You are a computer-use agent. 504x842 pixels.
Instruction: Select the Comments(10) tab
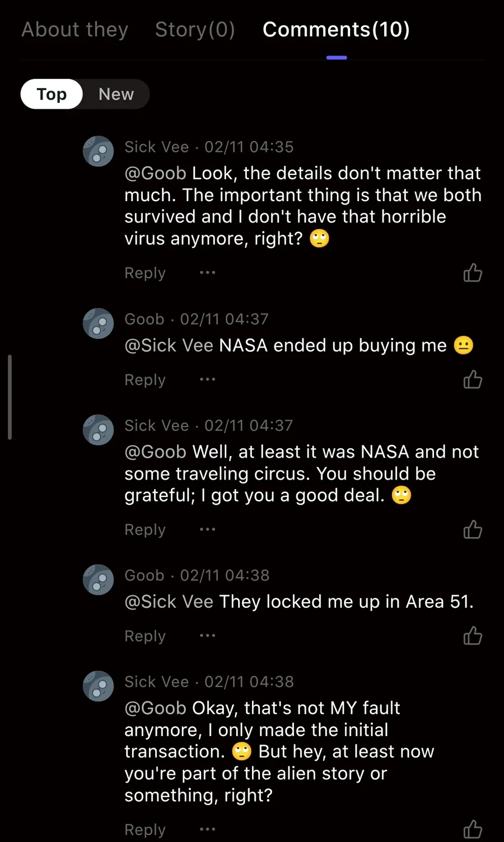pos(336,30)
